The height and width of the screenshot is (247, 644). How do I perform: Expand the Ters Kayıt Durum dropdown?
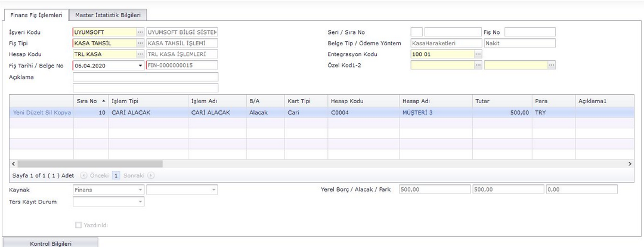140,202
